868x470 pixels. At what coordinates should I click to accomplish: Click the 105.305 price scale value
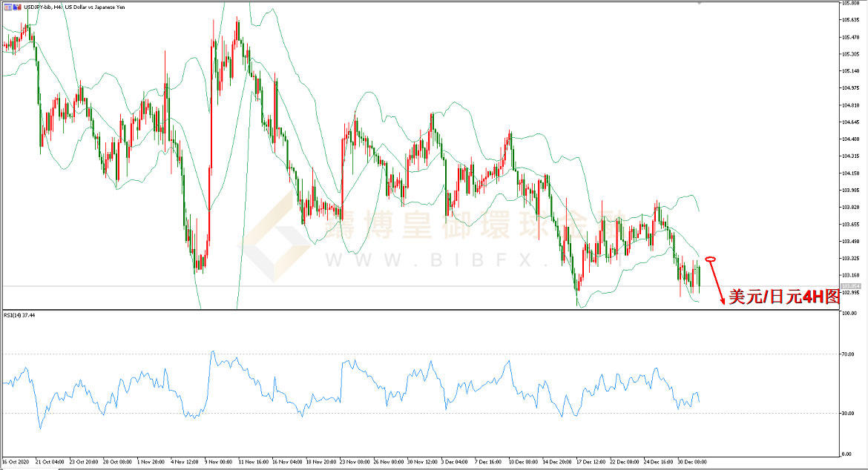coord(850,54)
